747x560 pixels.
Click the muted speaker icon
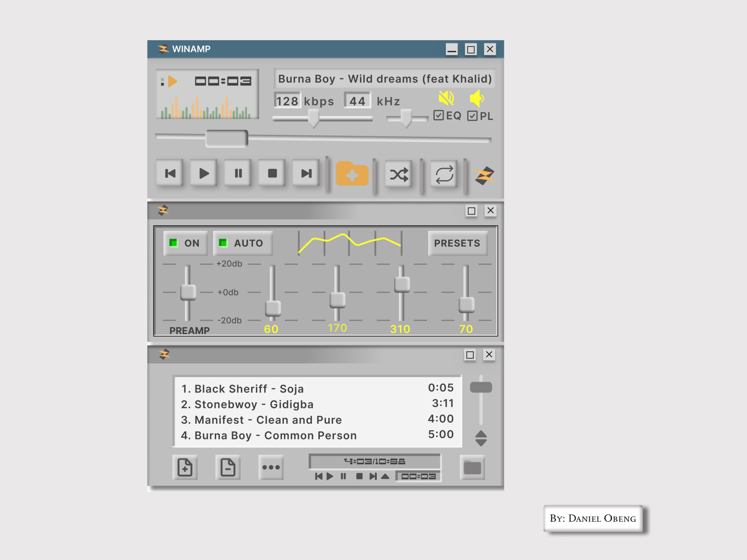tap(447, 98)
